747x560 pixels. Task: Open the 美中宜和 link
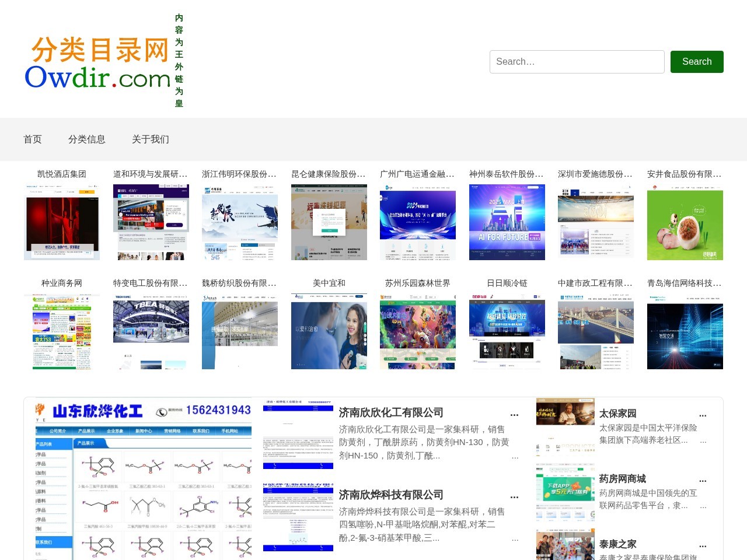[x=329, y=283]
